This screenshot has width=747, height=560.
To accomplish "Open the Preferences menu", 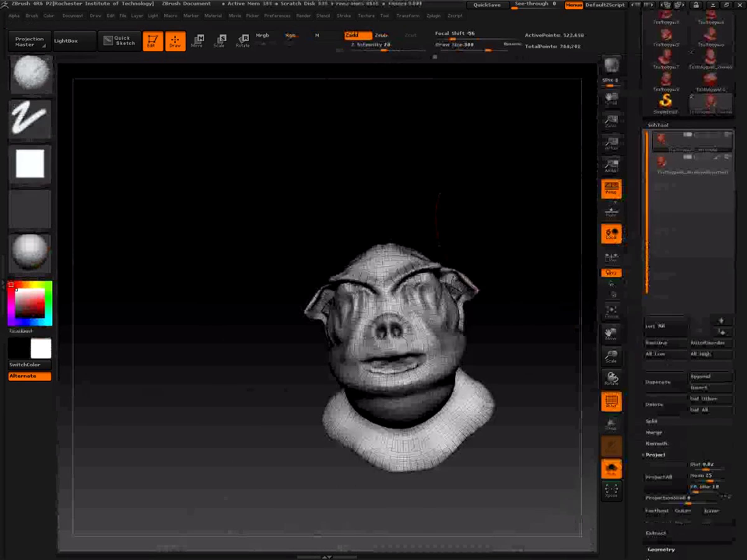I will coord(277,16).
